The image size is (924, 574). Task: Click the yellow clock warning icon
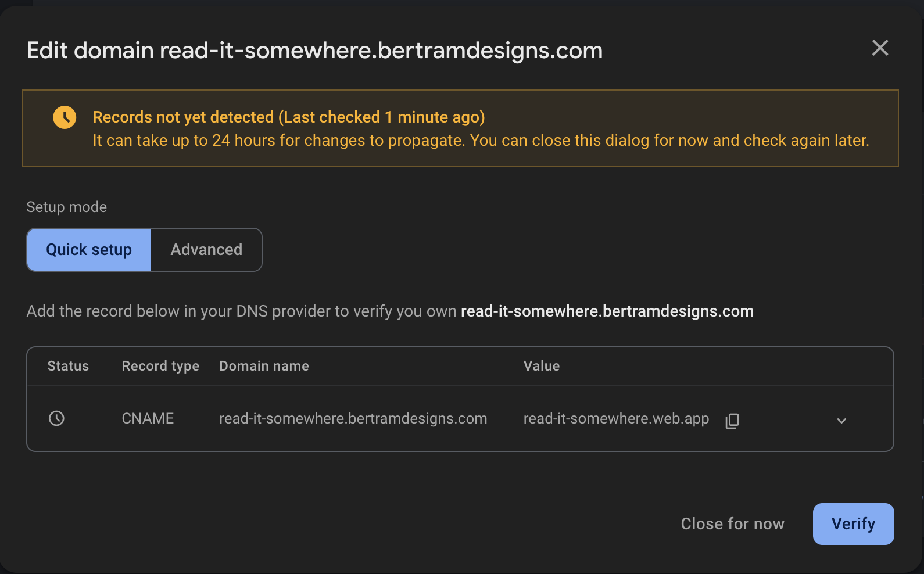(65, 117)
